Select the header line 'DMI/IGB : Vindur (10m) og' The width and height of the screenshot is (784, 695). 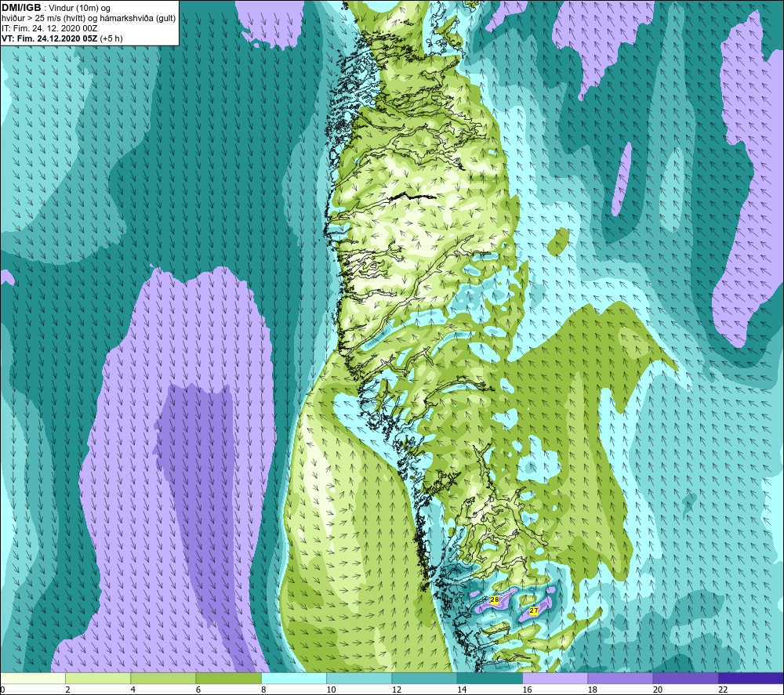[56, 8]
